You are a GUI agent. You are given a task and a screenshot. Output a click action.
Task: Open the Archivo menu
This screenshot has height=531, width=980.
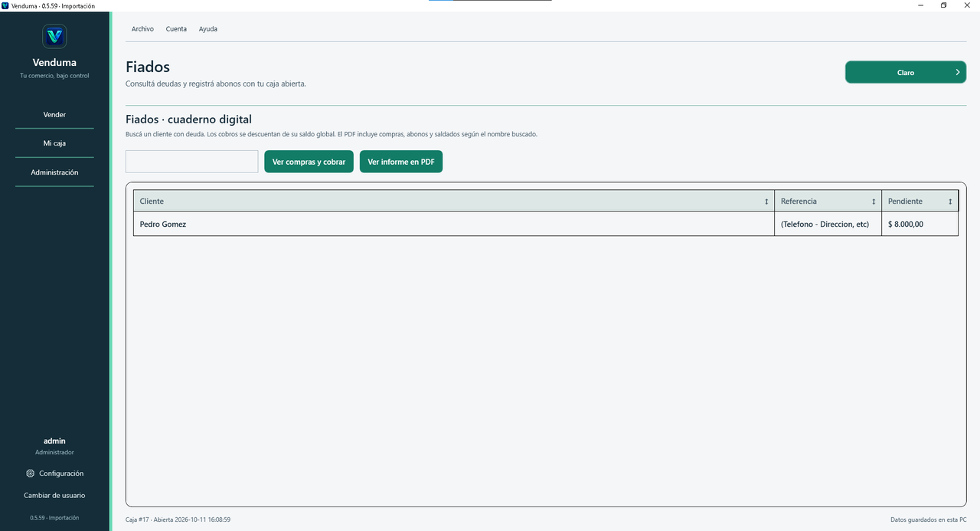[142, 29]
